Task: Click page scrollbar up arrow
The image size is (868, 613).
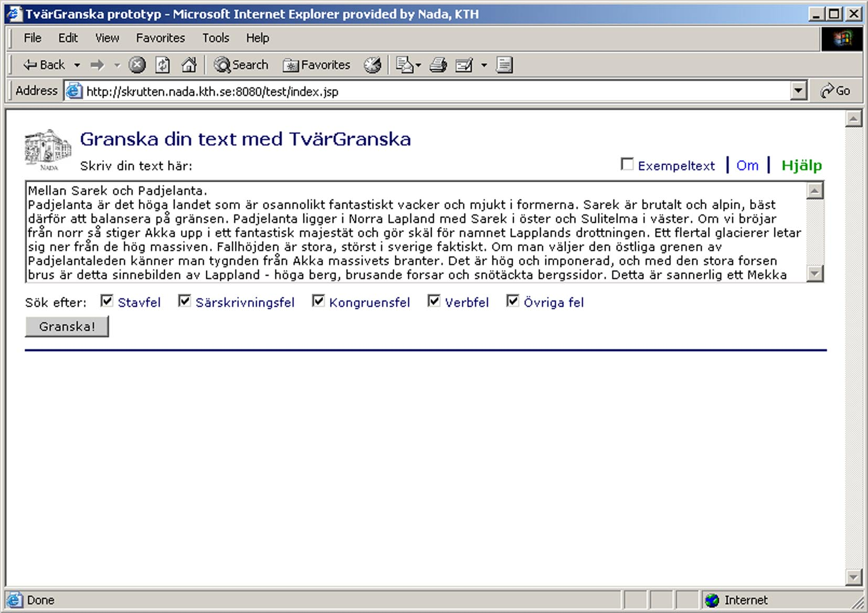Action: (854, 119)
